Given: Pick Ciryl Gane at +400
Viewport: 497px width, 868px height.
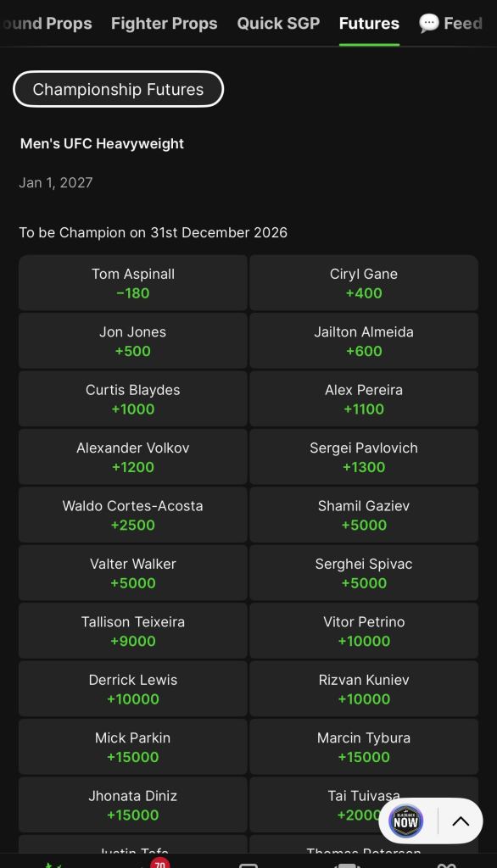Looking at the screenshot, I should click(364, 283).
